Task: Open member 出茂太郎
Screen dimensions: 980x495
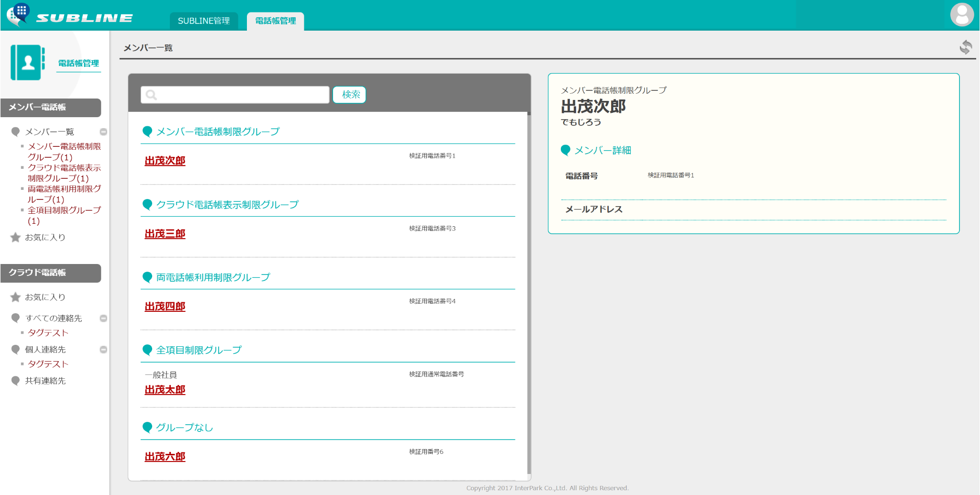Action: coord(165,390)
